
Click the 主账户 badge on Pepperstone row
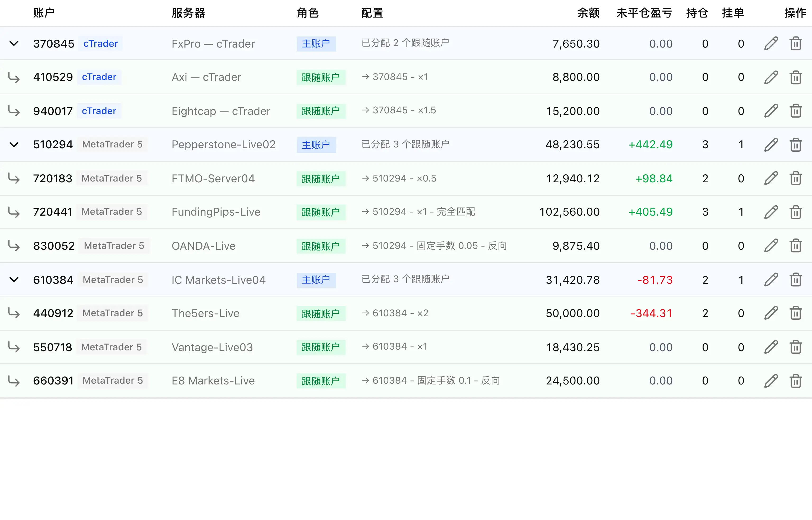click(x=316, y=145)
